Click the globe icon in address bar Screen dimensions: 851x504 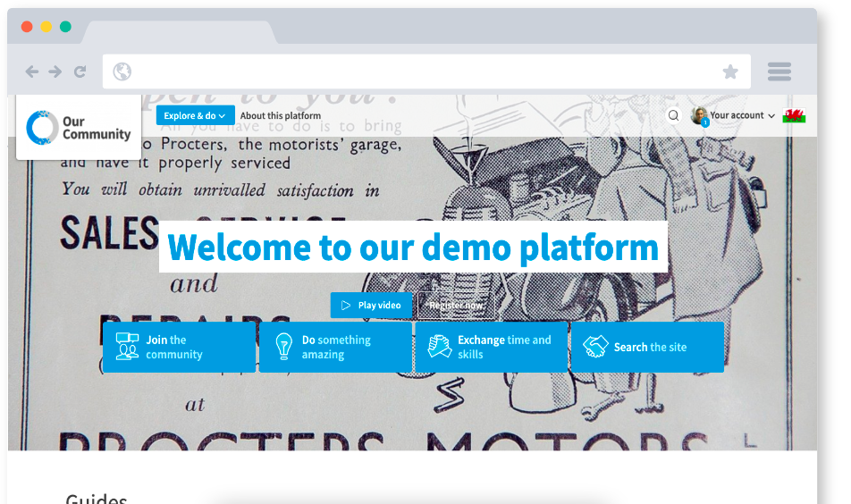(122, 71)
